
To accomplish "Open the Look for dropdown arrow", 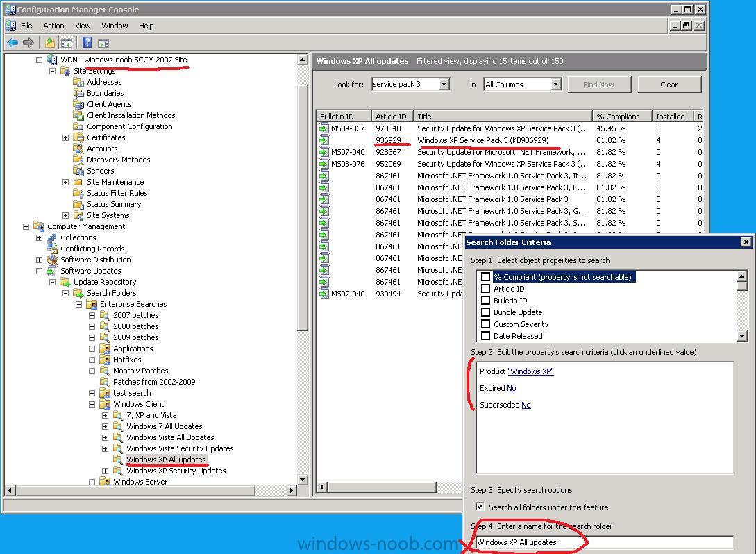I will (x=444, y=85).
